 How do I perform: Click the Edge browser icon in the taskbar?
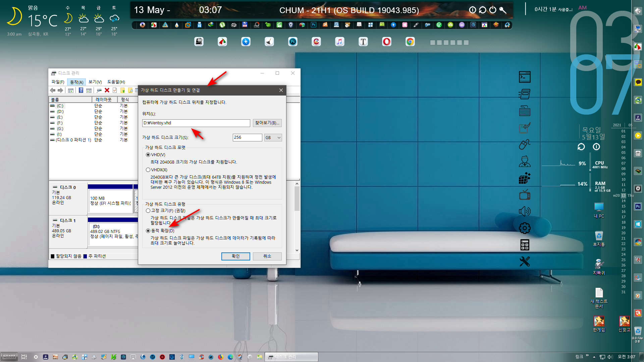[230, 357]
